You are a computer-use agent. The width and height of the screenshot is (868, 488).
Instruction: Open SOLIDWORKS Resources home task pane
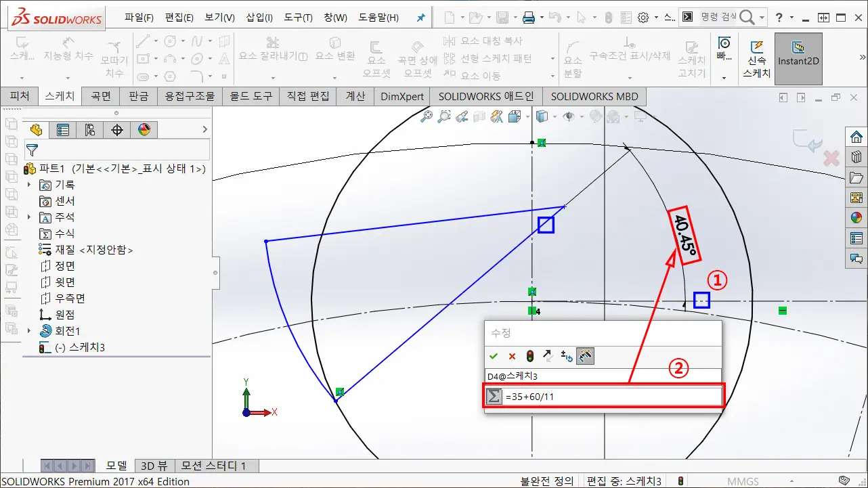(x=856, y=137)
